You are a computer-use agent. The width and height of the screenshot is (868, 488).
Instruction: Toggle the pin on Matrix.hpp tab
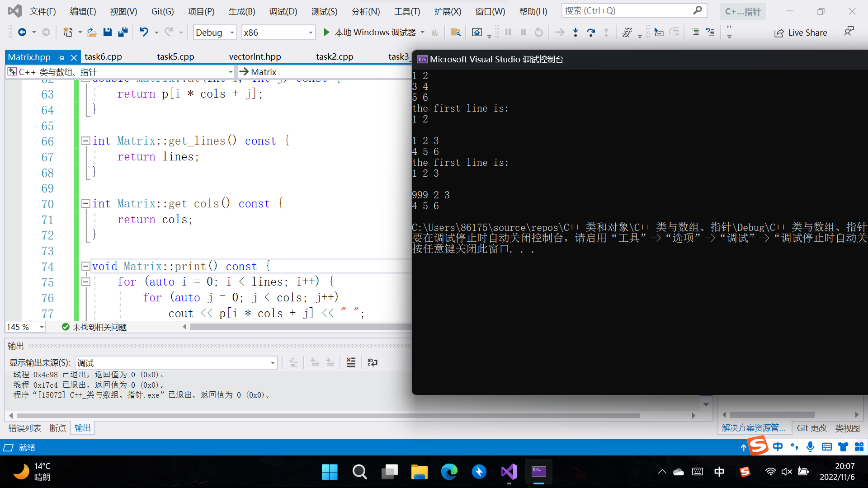click(61, 57)
